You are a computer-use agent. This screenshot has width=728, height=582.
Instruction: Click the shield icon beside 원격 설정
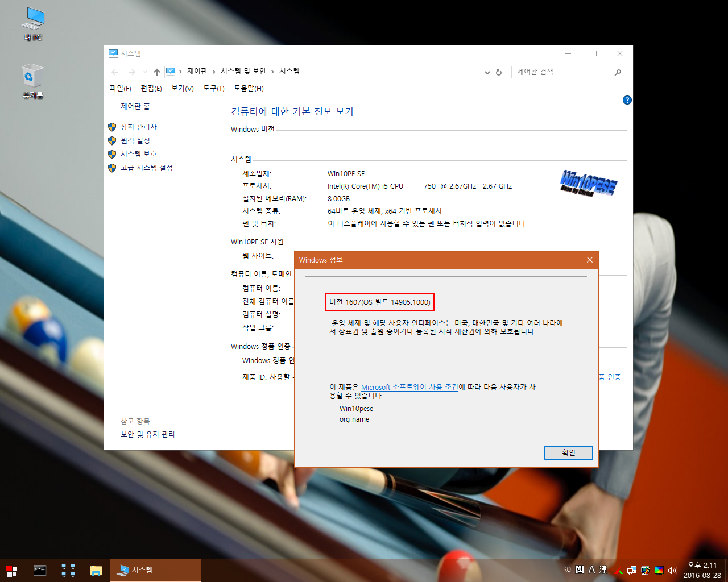(112, 140)
